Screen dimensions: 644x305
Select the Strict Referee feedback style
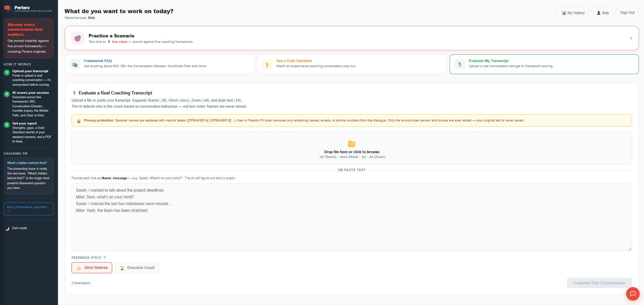[92, 268]
